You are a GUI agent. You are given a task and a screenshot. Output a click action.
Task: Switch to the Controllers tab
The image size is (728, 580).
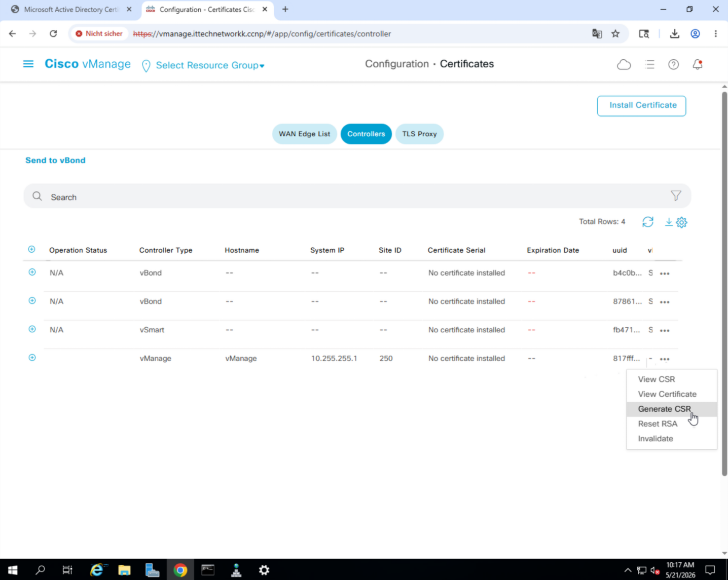(x=366, y=134)
